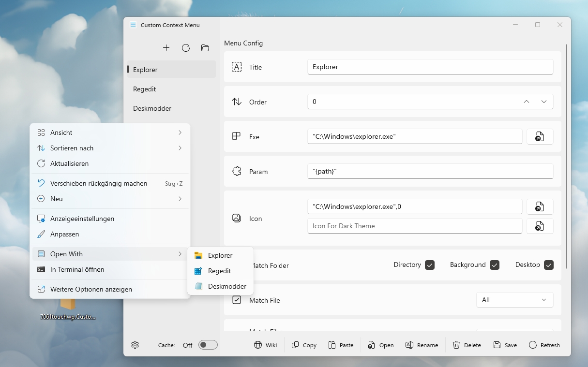Image resolution: width=588 pixels, height=367 pixels.
Task: Add a new menu with plus icon
Action: click(x=166, y=48)
